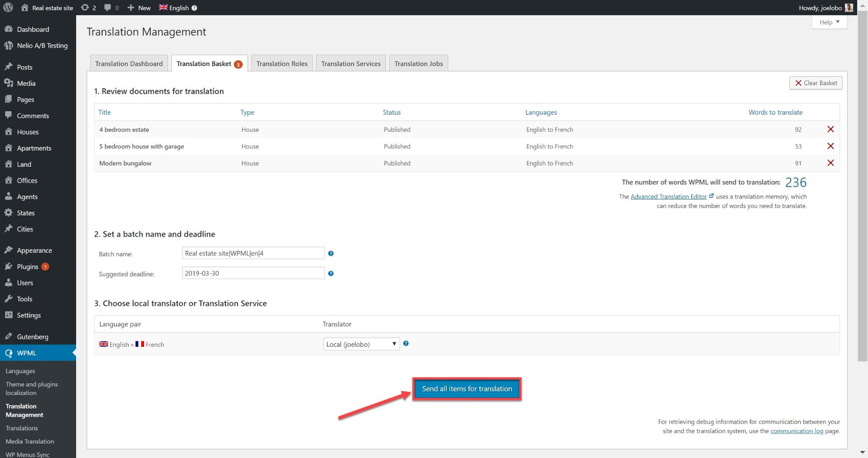This screenshot has width=868, height=458.
Task: Click help icon beside Batch name field
Action: coord(331,253)
